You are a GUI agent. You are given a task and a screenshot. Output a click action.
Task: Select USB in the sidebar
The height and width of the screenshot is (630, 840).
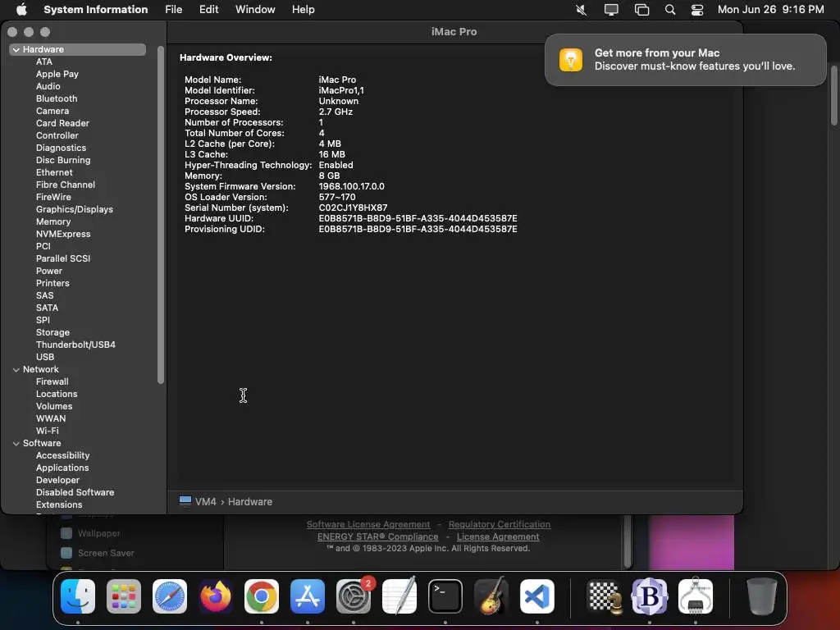45,358
